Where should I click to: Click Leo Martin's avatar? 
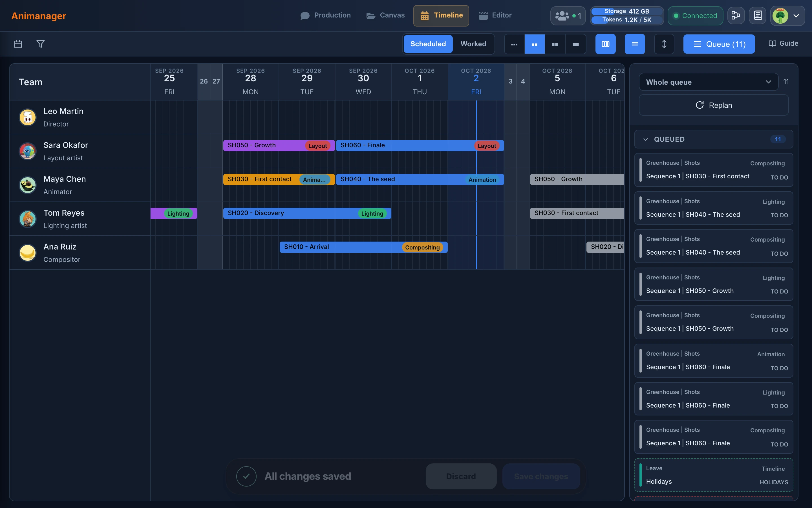point(28,117)
